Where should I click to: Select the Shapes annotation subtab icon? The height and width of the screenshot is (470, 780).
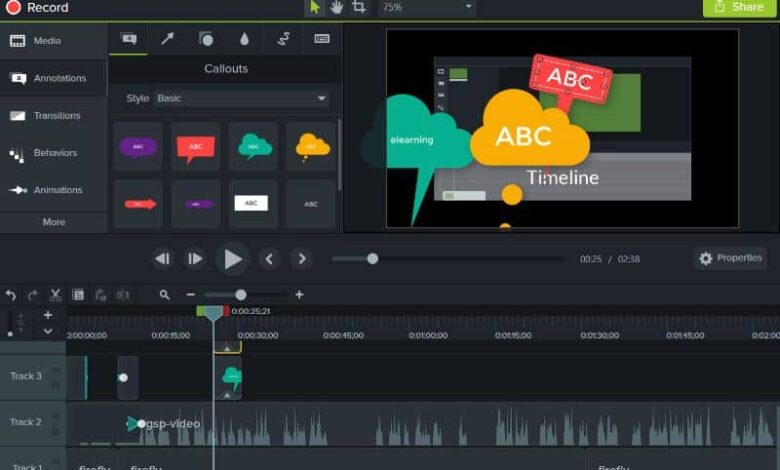pyautogui.click(x=206, y=39)
